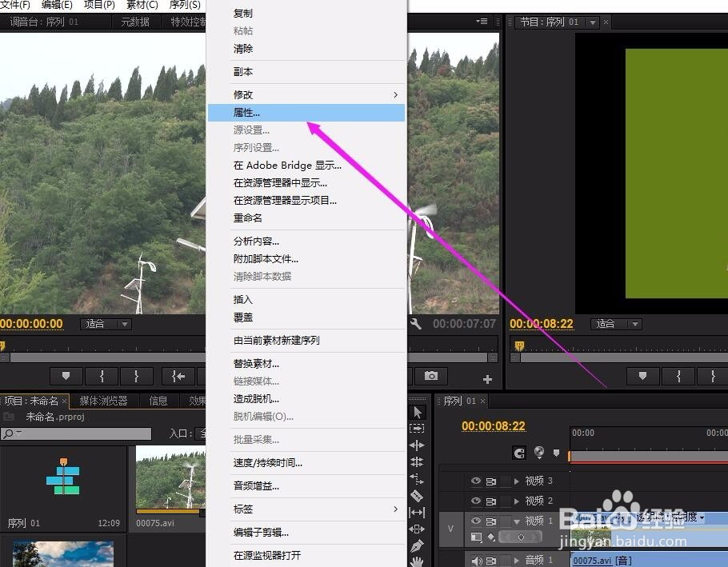Select the Track Select tool

click(x=417, y=429)
